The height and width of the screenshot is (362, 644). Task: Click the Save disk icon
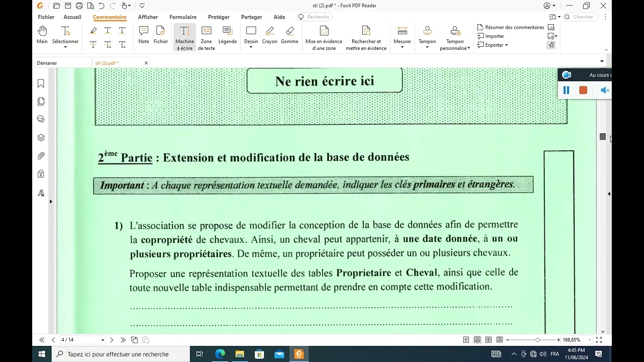pyautogui.click(x=68, y=6)
